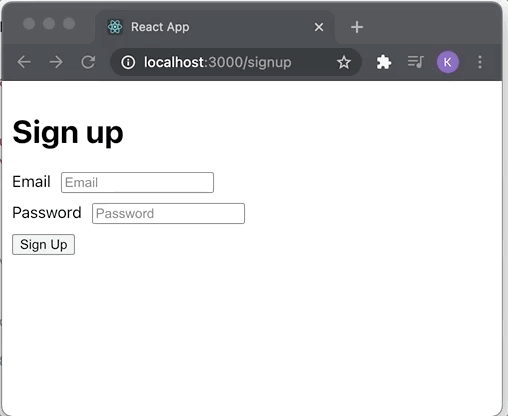The height and width of the screenshot is (416, 508).
Task: Focus the Password input field
Action: pyautogui.click(x=168, y=213)
